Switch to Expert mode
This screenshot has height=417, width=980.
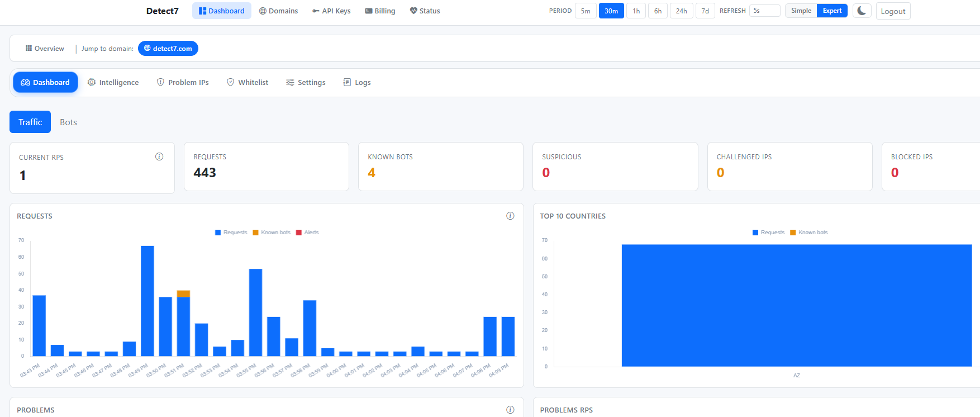[x=832, y=11]
